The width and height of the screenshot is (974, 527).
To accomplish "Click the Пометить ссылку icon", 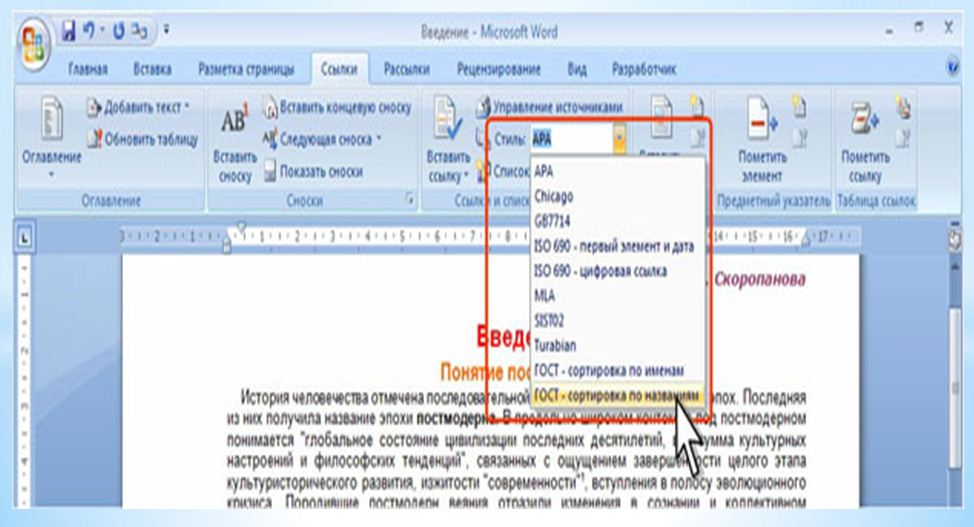I will click(x=865, y=118).
